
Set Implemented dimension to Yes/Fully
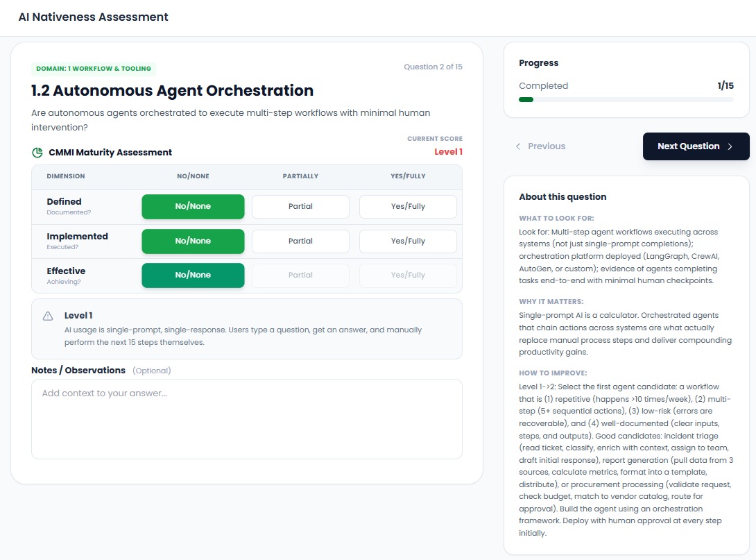point(408,241)
